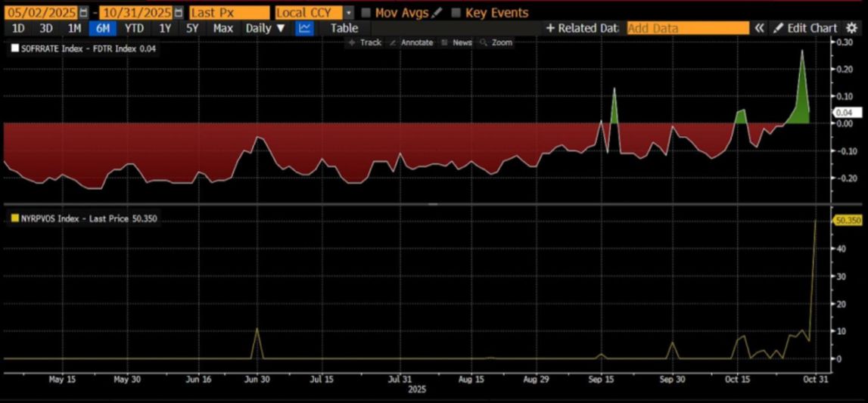Click the double-chevron collapse arrows icon
Viewport: 868px width, 403px height.
coord(759,28)
